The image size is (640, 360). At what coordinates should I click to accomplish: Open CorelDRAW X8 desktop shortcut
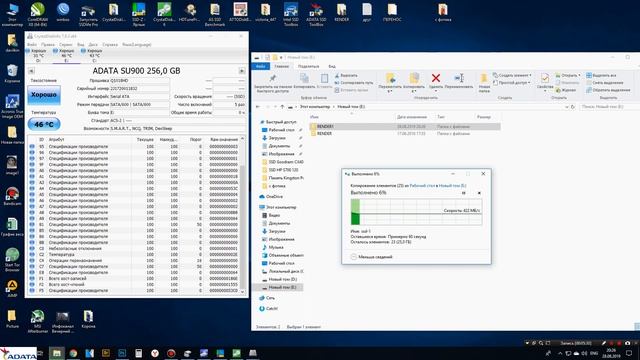coord(38,14)
